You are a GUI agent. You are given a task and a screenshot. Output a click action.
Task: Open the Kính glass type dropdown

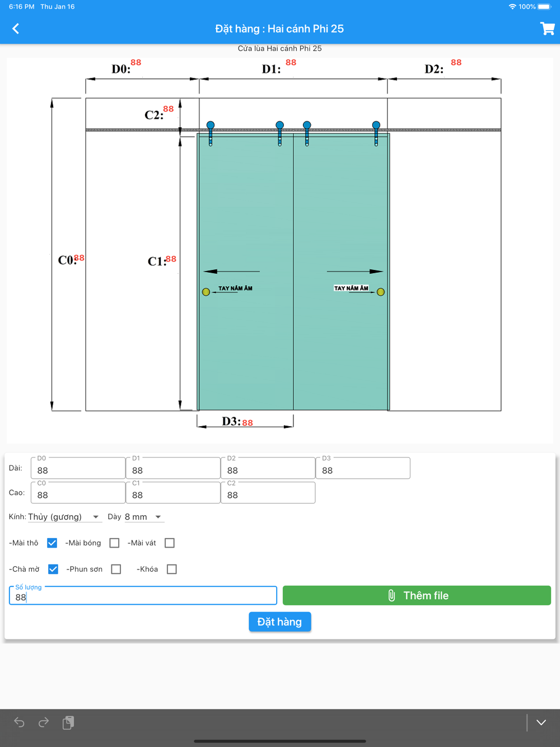tap(64, 517)
